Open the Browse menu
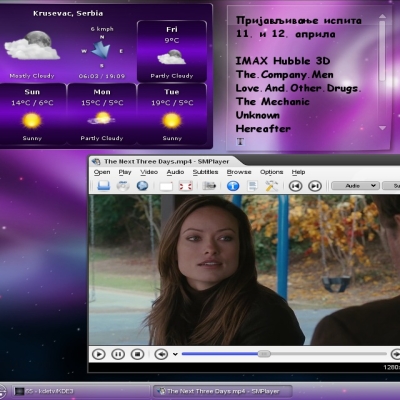This screenshot has height=400, width=400. coord(239,172)
